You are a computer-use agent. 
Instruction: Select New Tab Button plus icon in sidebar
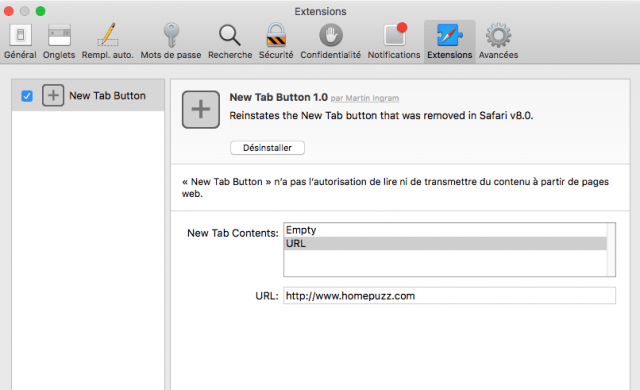[53, 95]
